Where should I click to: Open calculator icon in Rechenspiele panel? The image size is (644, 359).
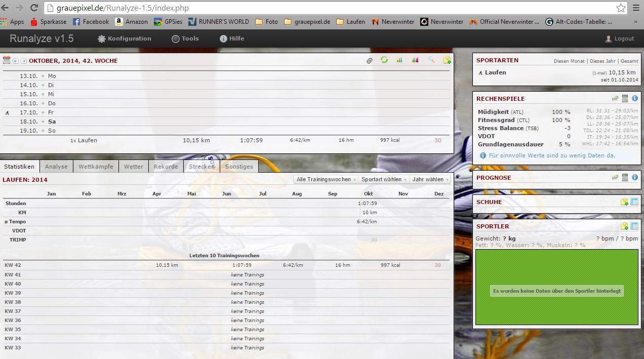pos(625,99)
